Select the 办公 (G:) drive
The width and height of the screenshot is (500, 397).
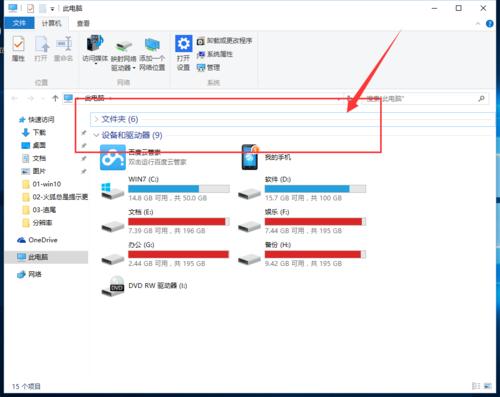tap(166, 254)
